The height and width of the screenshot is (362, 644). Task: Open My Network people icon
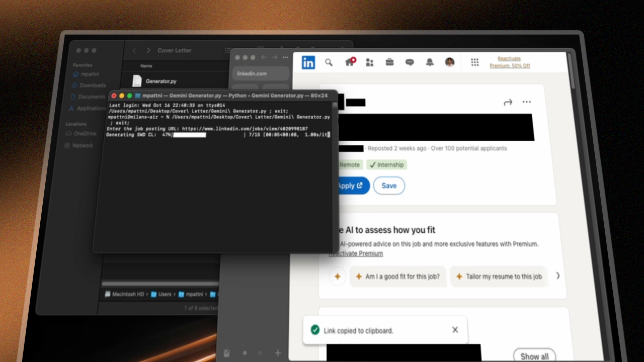(370, 62)
